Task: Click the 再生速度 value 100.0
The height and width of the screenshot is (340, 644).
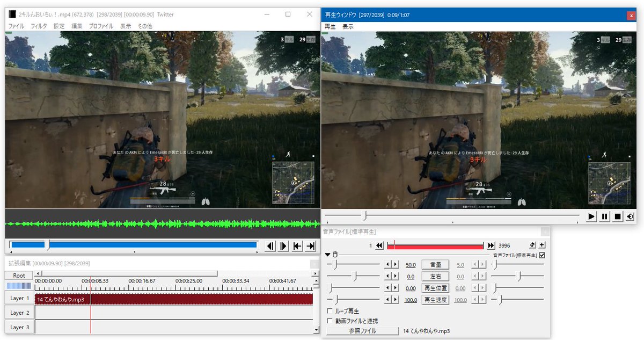Action: pyautogui.click(x=411, y=300)
